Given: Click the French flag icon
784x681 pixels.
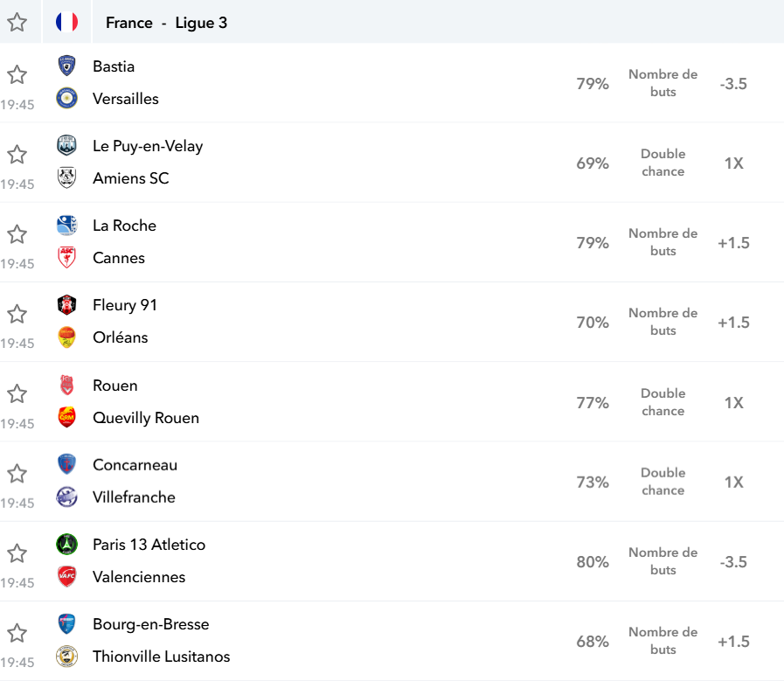Looking at the screenshot, I should click(66, 22).
